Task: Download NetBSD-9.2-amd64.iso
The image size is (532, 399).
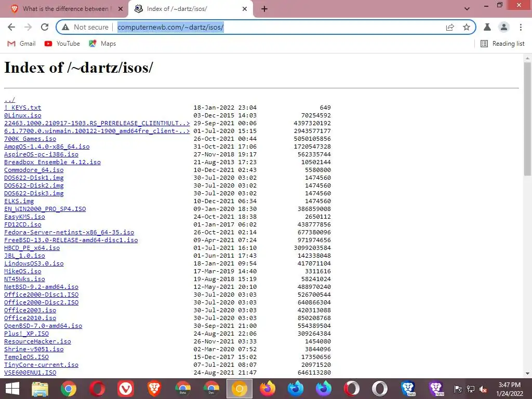Action: pos(41,287)
